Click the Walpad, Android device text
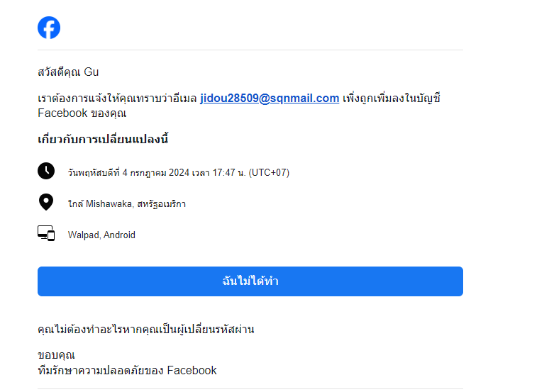The image size is (549, 392). [x=101, y=235]
